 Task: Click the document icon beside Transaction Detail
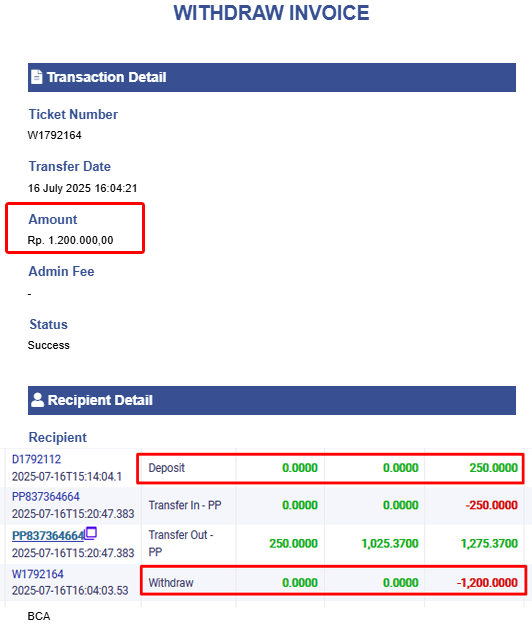tap(36, 77)
